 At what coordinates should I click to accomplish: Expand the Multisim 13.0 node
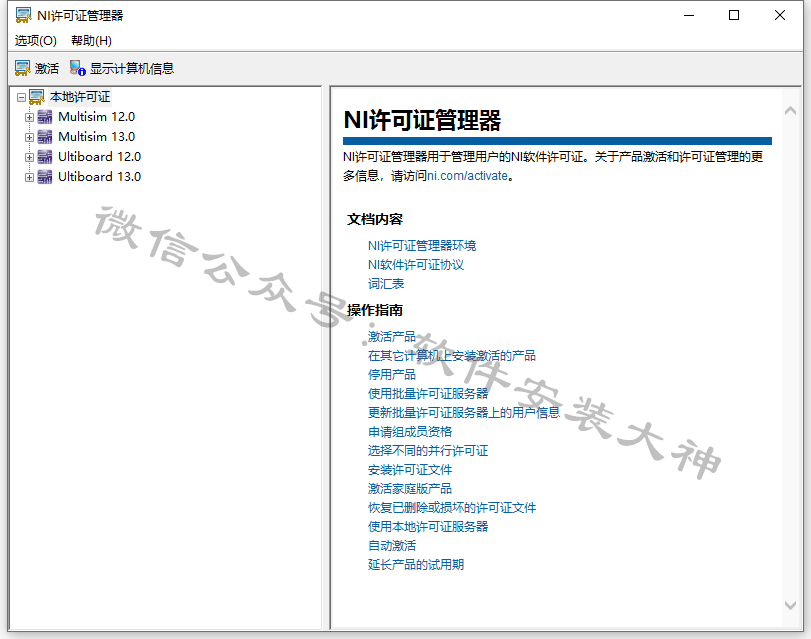pos(29,138)
